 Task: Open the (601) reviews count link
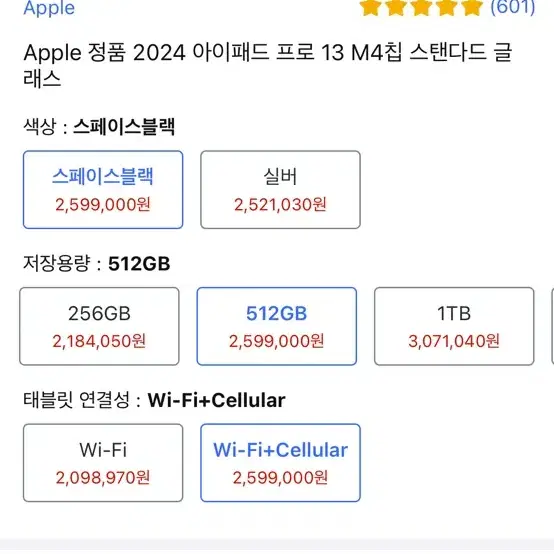tap(513, 8)
